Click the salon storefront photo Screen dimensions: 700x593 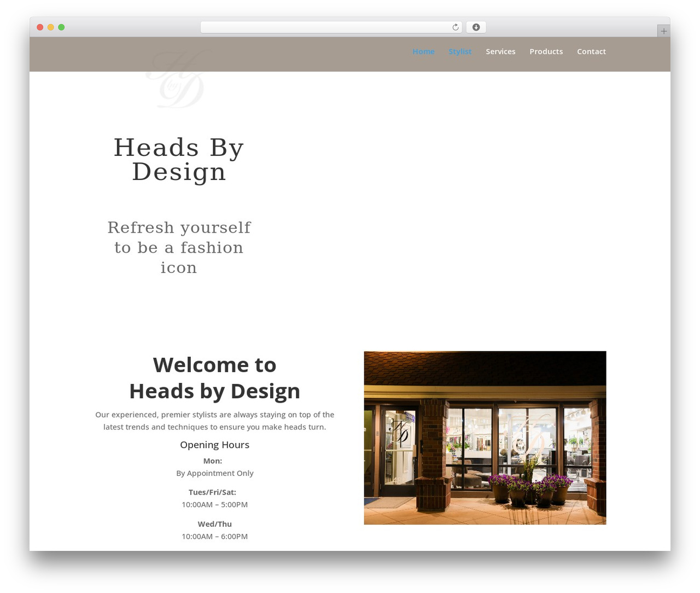point(485,438)
